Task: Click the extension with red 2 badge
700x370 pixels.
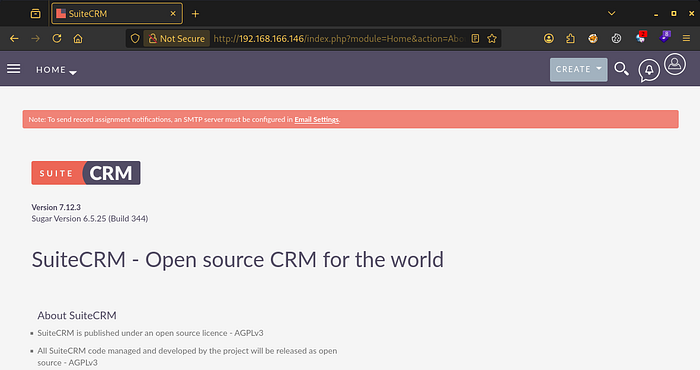Action: coord(641,37)
